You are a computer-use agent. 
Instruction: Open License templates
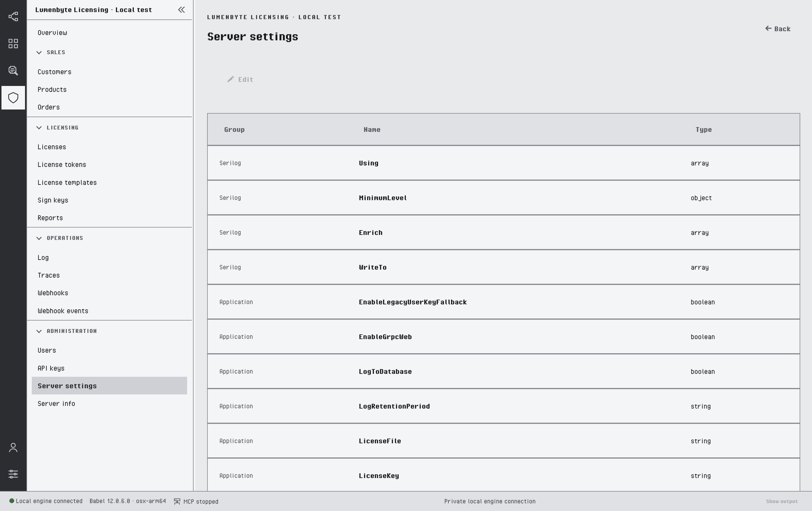[x=67, y=182]
